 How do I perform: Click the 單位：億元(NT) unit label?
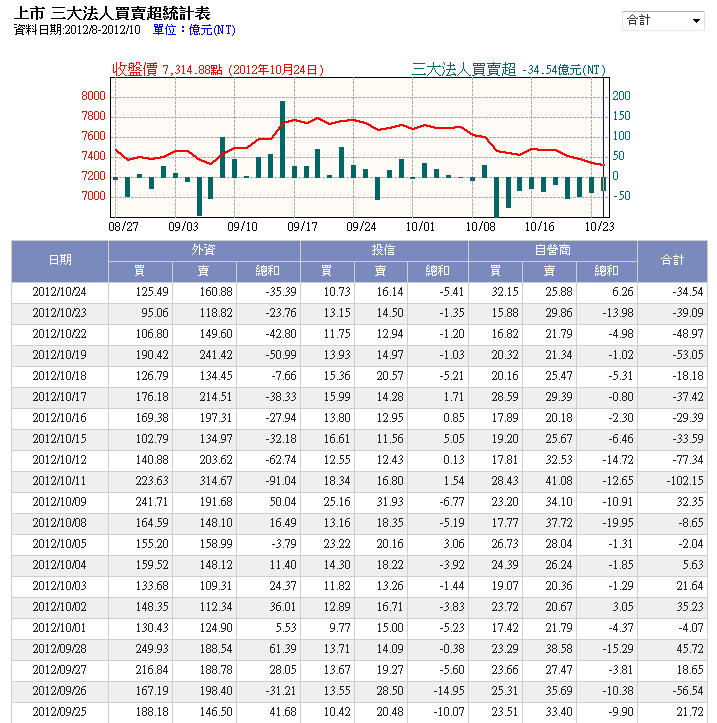[194, 30]
